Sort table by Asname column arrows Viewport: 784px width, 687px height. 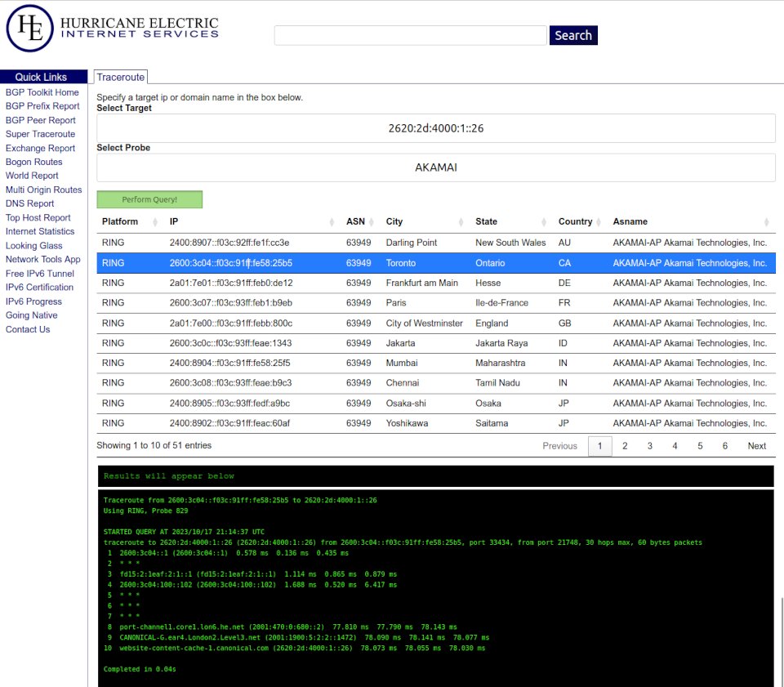tap(767, 222)
